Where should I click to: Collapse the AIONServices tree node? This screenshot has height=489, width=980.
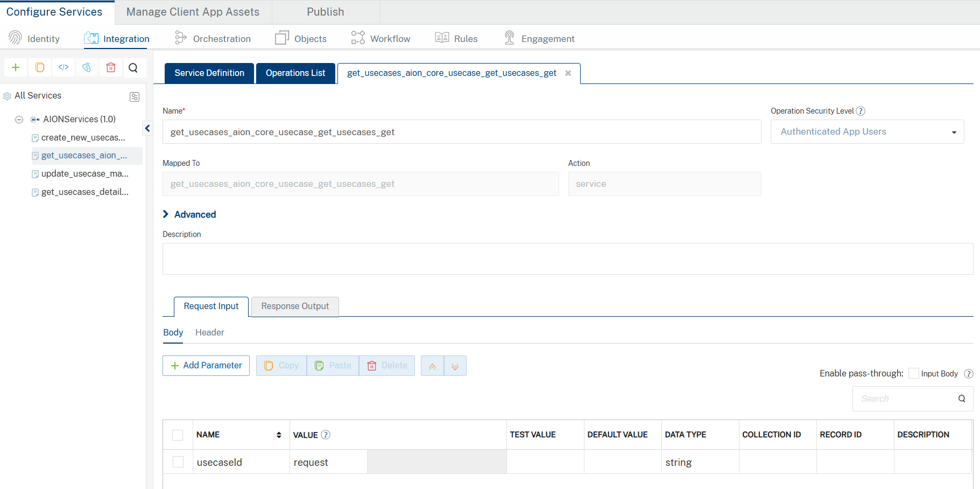[19, 120]
